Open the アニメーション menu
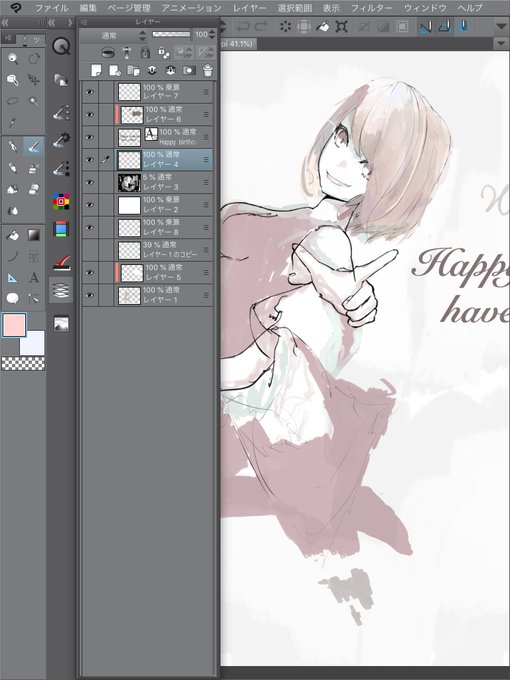The width and height of the screenshot is (510, 680). pyautogui.click(x=192, y=8)
